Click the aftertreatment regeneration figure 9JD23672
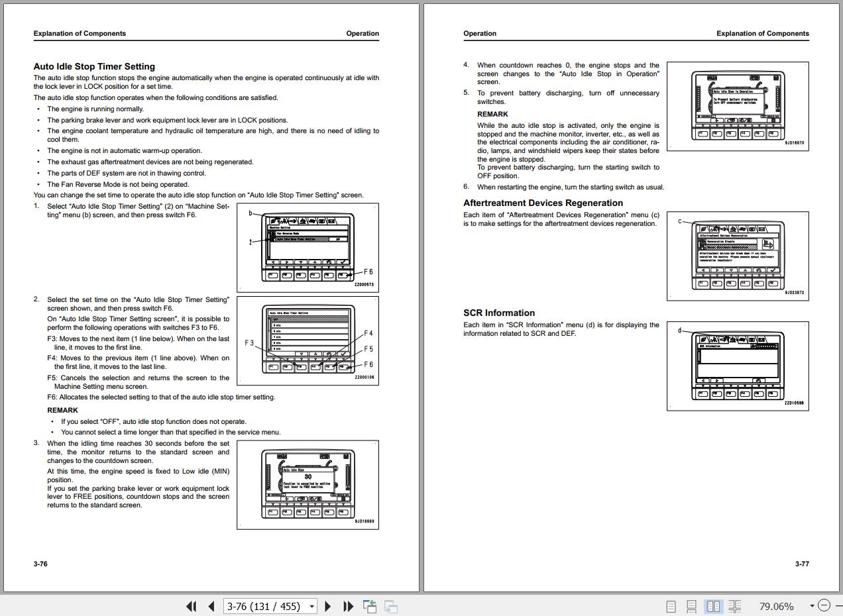Screen dimensions: 843x616 pos(738,256)
